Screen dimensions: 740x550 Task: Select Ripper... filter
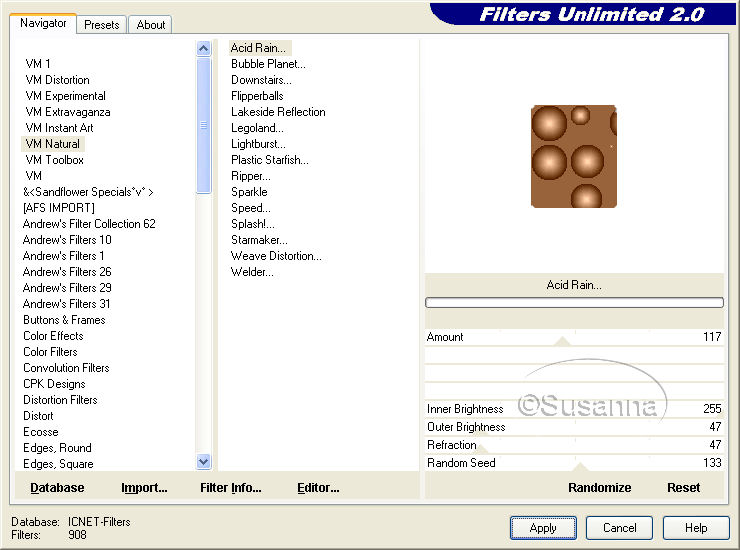pos(251,176)
